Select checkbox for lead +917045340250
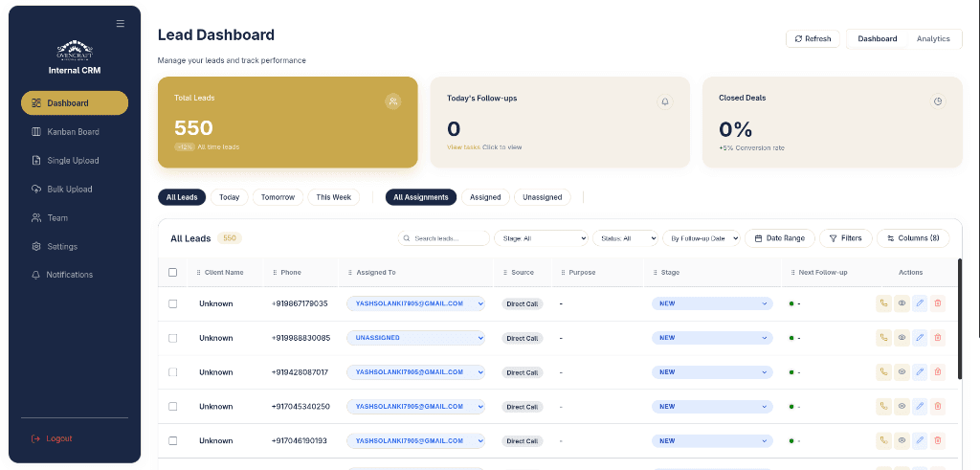 [x=173, y=406]
